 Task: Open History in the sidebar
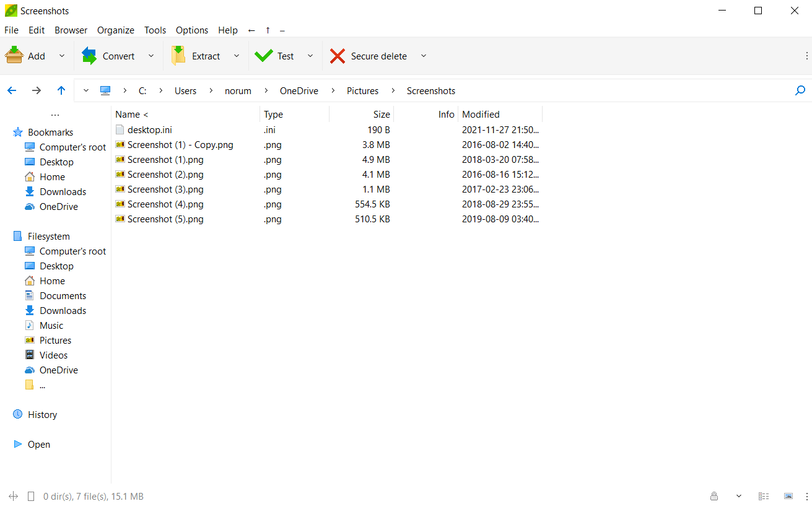point(42,414)
